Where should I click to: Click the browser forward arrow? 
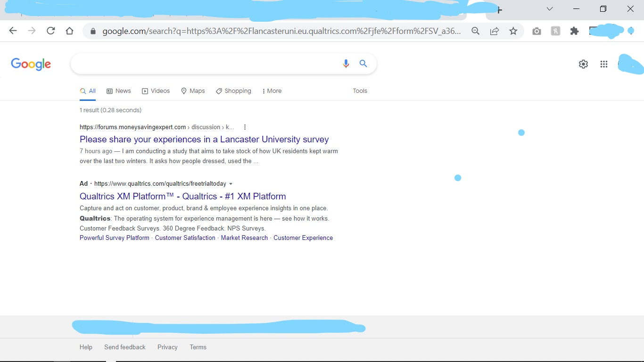pyautogui.click(x=32, y=31)
